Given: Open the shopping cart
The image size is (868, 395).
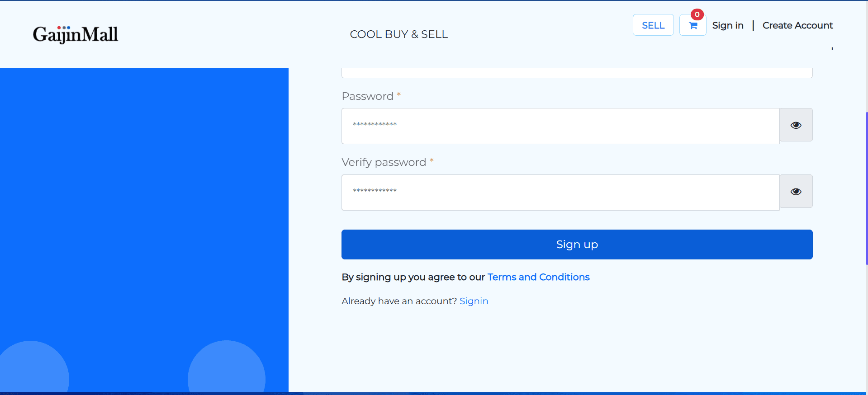Looking at the screenshot, I should tap(693, 26).
